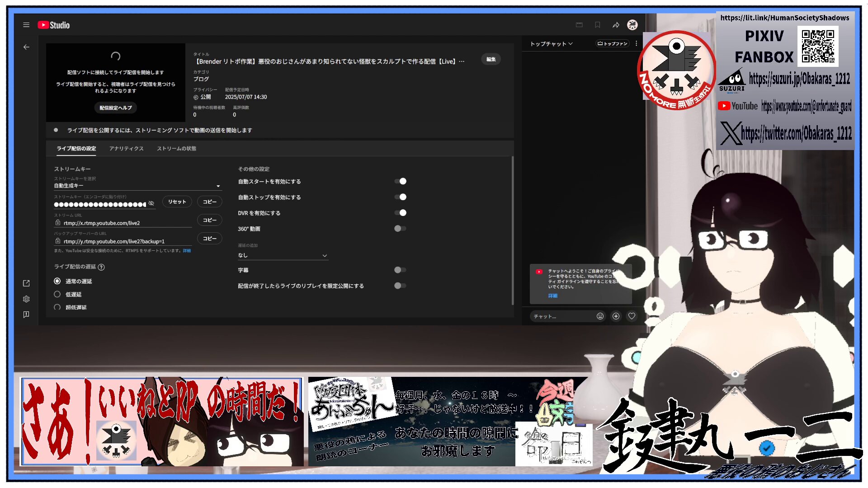Click the scheduled date 2025/07/07 14:30
The image size is (868, 488).
[x=246, y=97]
